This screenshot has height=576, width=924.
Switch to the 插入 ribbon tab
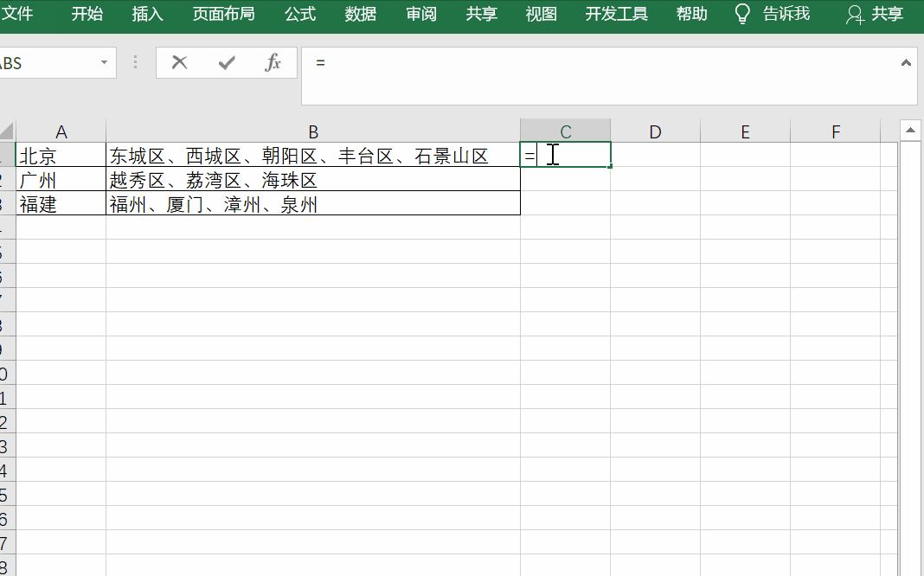click(147, 14)
